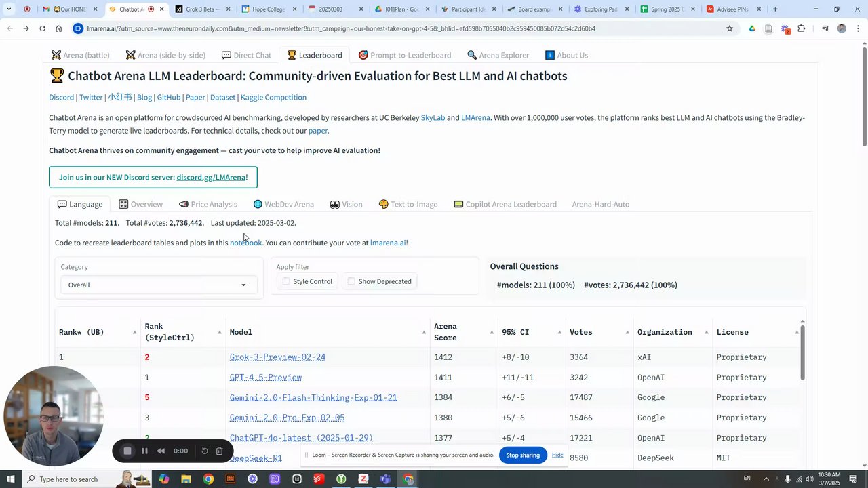The height and width of the screenshot is (488, 868).
Task: Sort the table by Arena Score
Action: 491,332
